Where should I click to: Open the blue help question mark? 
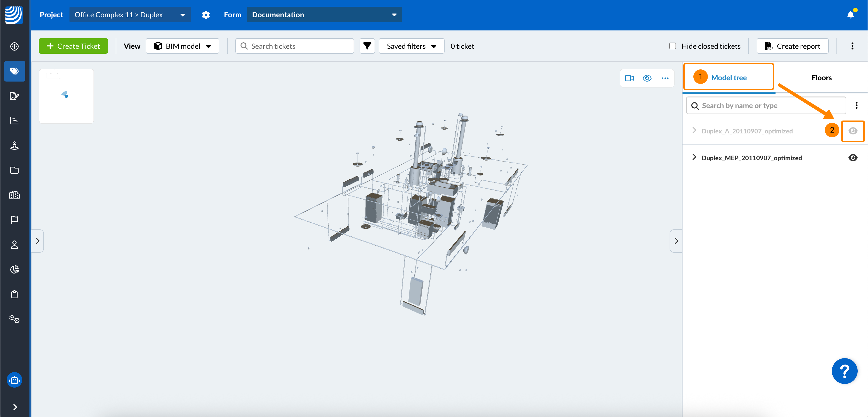click(x=844, y=371)
